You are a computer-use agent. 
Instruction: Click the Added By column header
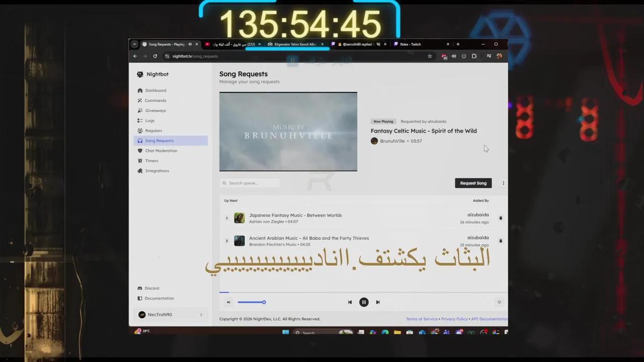[480, 201]
